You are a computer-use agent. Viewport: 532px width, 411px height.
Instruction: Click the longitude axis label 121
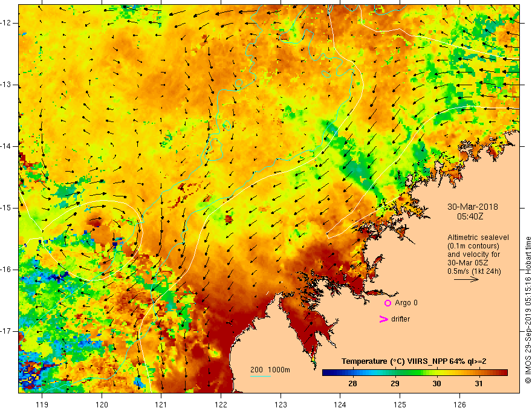[161, 404]
